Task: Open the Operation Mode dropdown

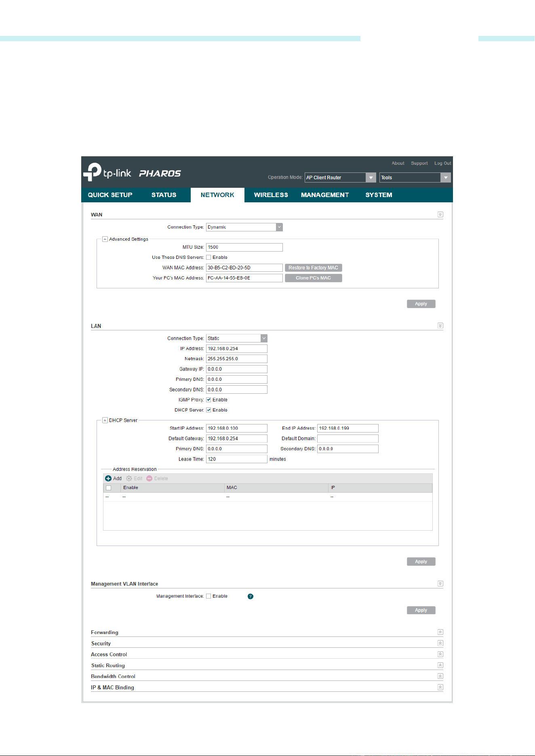Action: coord(340,177)
